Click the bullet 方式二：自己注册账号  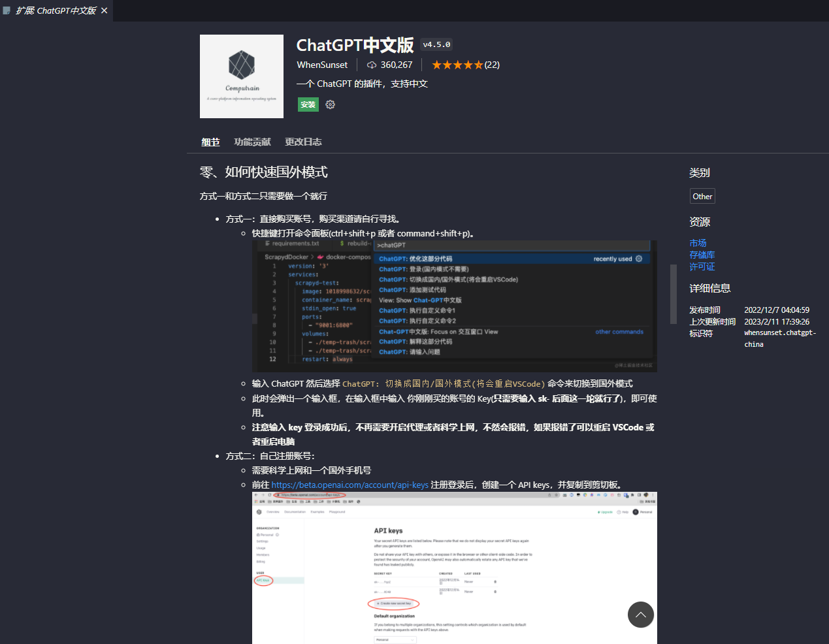270,456
